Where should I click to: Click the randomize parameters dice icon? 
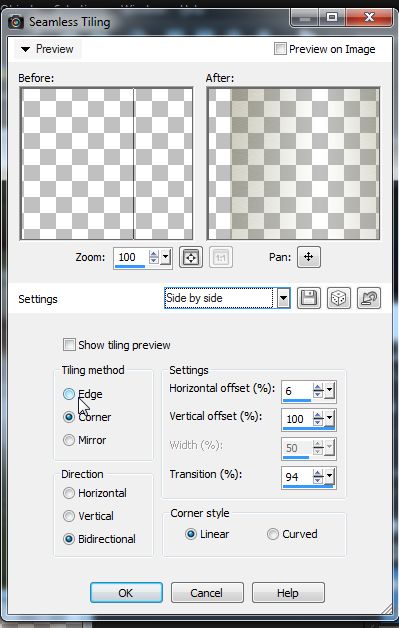339,298
